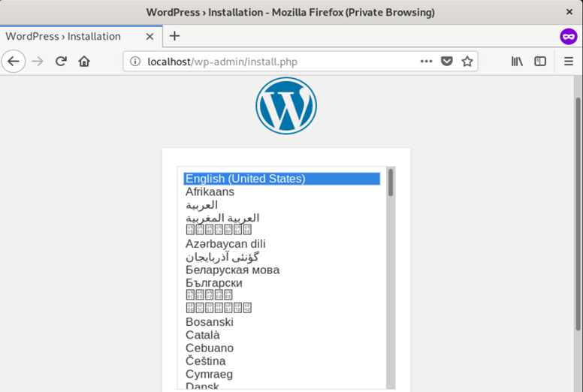Open the Firefox home page

coord(84,62)
